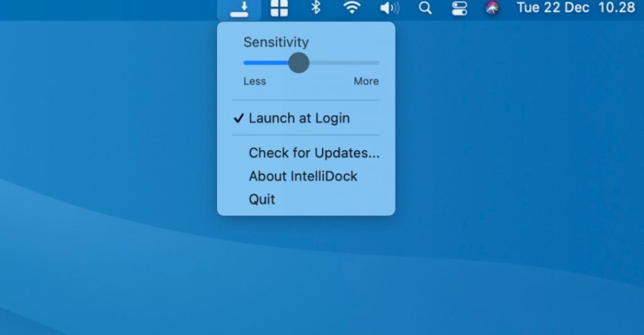The height and width of the screenshot is (335, 644).
Task: Click the IntelliDock menu bar icon
Action: 239,9
